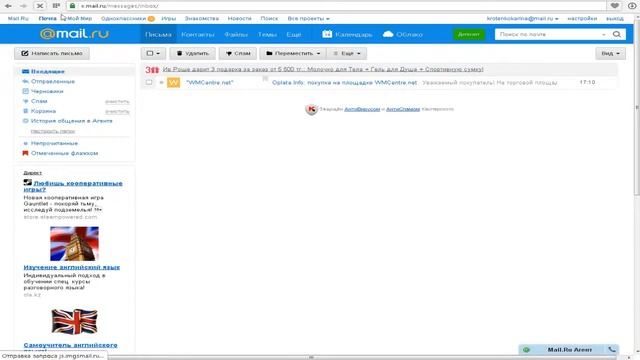Expand the toolbar Ещё dropdown

point(347,53)
